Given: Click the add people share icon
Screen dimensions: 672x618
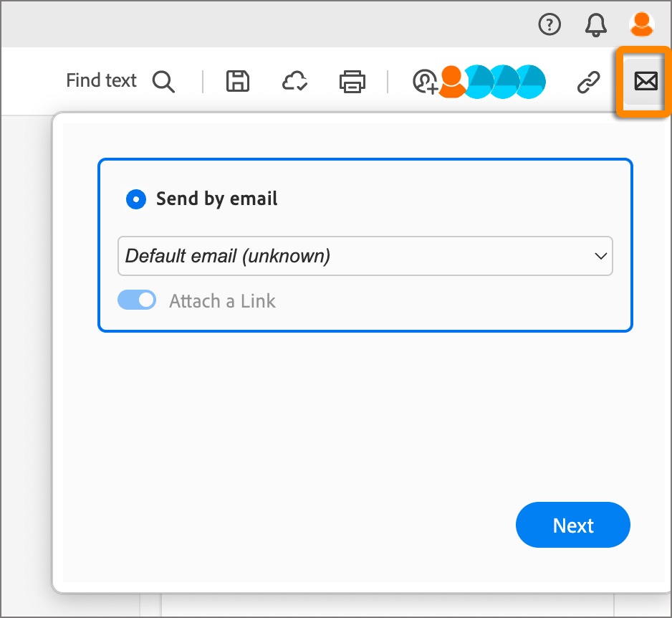Looking at the screenshot, I should point(424,82).
